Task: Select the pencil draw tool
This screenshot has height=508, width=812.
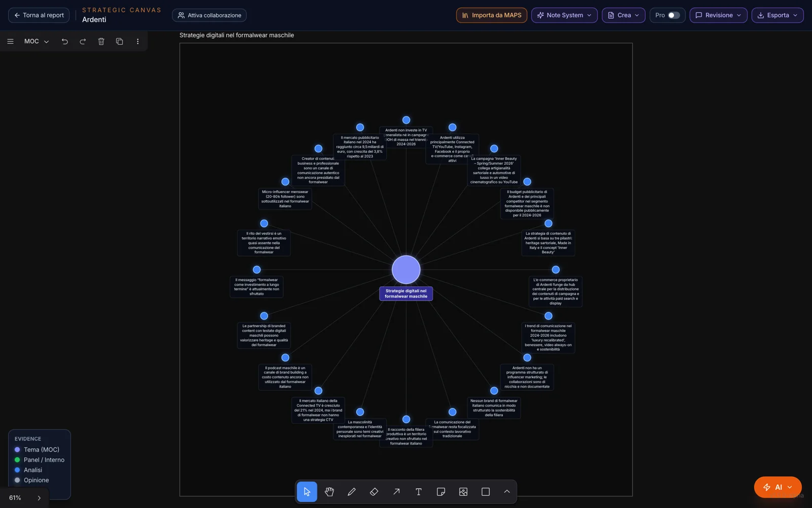Action: pyautogui.click(x=352, y=492)
